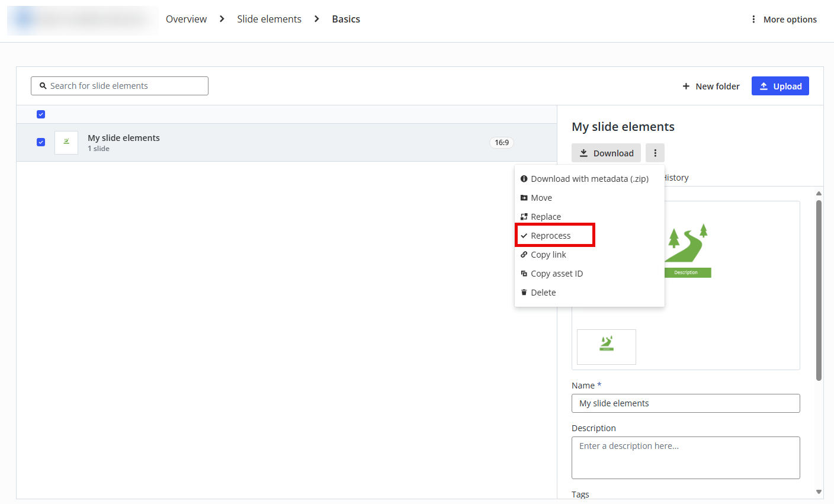Uncheck the My slide elements row checkbox
Image resolution: width=834 pixels, height=504 pixels.
[41, 142]
